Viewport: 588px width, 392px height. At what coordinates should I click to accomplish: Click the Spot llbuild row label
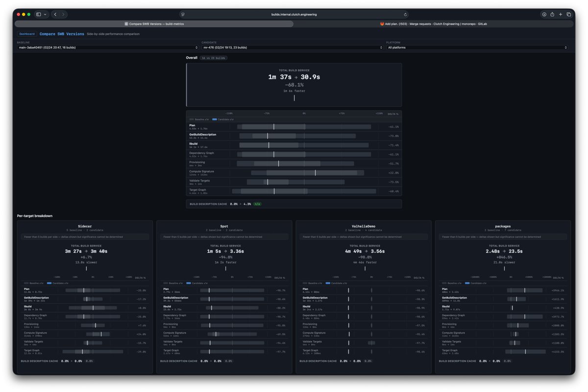(x=167, y=306)
